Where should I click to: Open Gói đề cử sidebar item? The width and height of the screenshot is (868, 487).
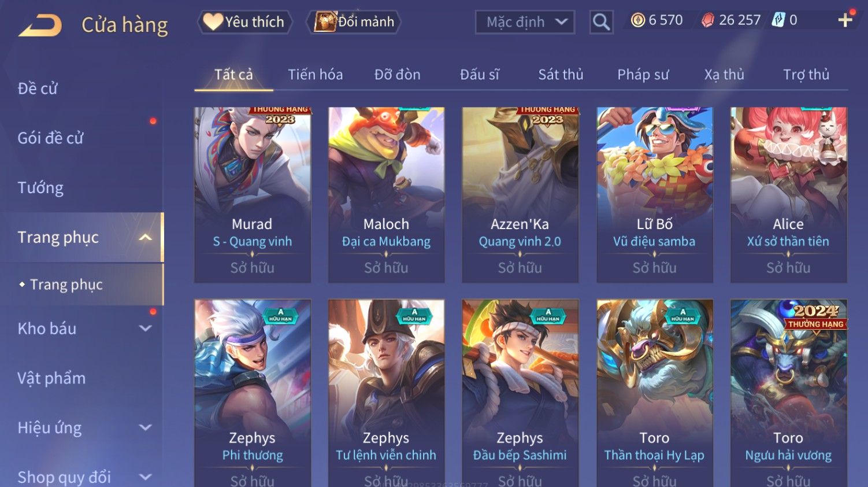coord(51,138)
